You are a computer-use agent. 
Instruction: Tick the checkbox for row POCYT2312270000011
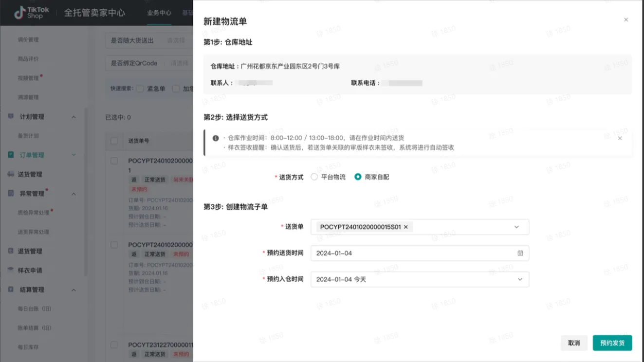pyautogui.click(x=114, y=345)
